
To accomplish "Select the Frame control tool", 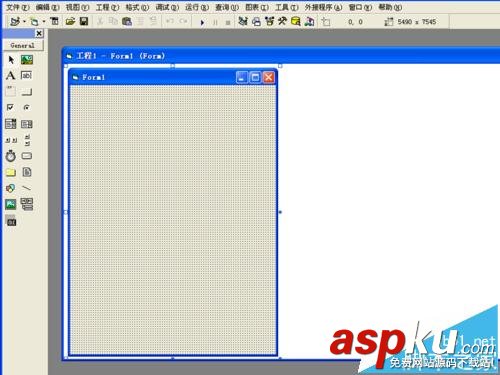I will [x=11, y=91].
